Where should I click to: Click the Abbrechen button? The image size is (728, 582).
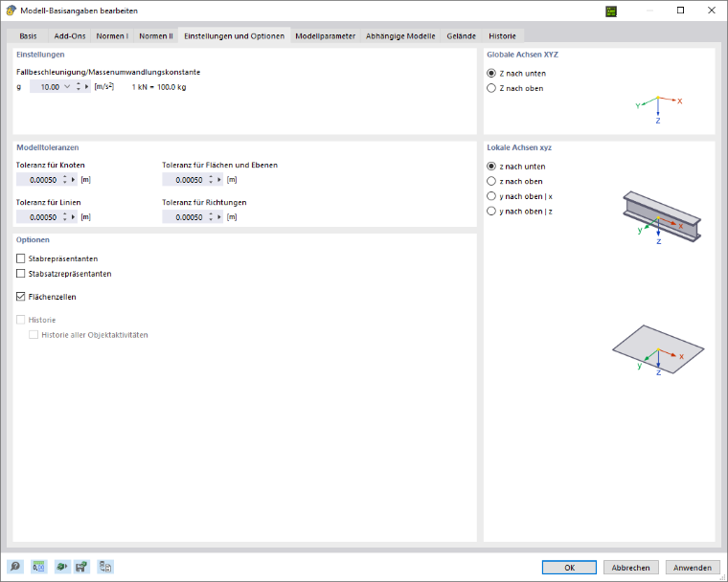(x=630, y=567)
